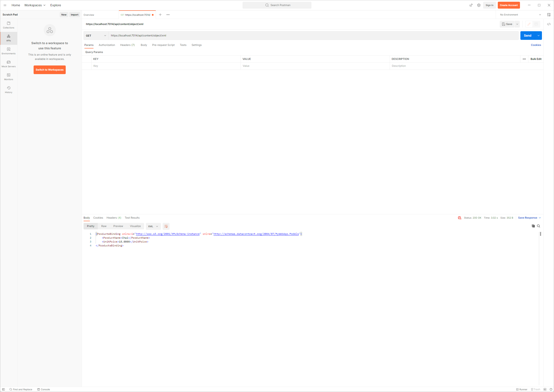Open the Mock Servers sidebar panel
This screenshot has height=392, width=554.
point(8,64)
